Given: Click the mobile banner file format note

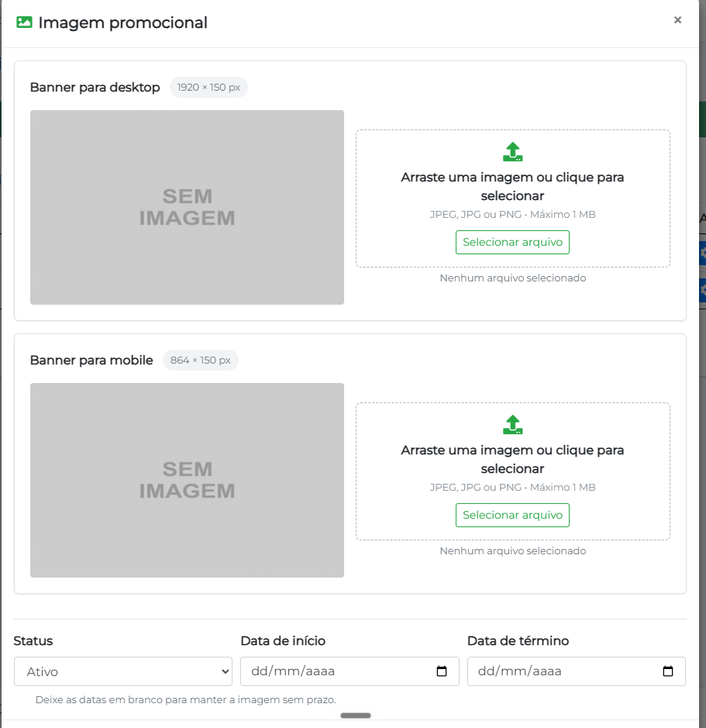Looking at the screenshot, I should (512, 488).
